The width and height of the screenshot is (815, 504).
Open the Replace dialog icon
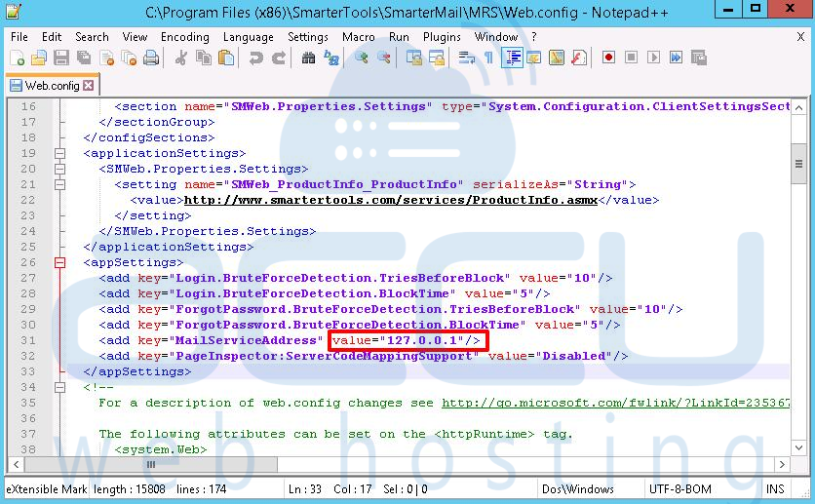coord(331,58)
